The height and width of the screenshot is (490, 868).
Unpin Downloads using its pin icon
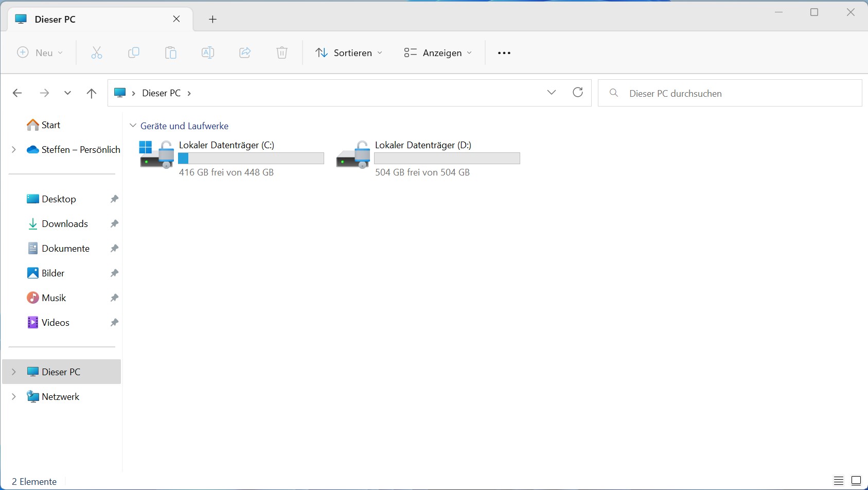pyautogui.click(x=114, y=224)
